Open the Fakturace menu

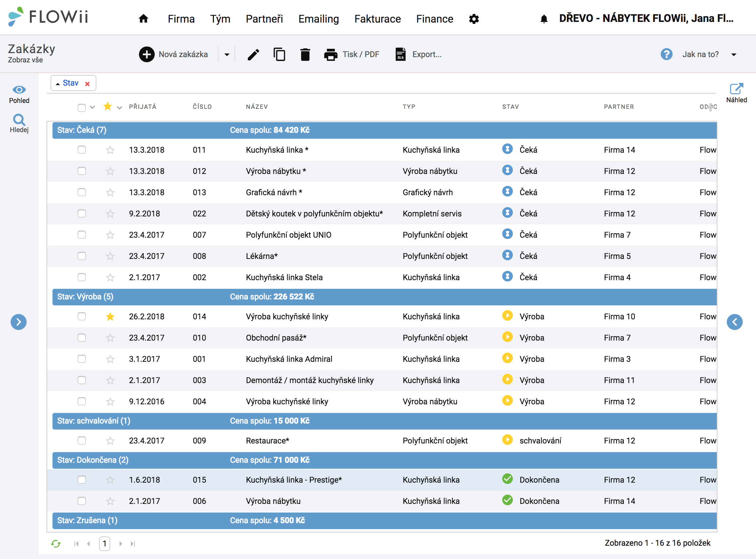(x=377, y=19)
